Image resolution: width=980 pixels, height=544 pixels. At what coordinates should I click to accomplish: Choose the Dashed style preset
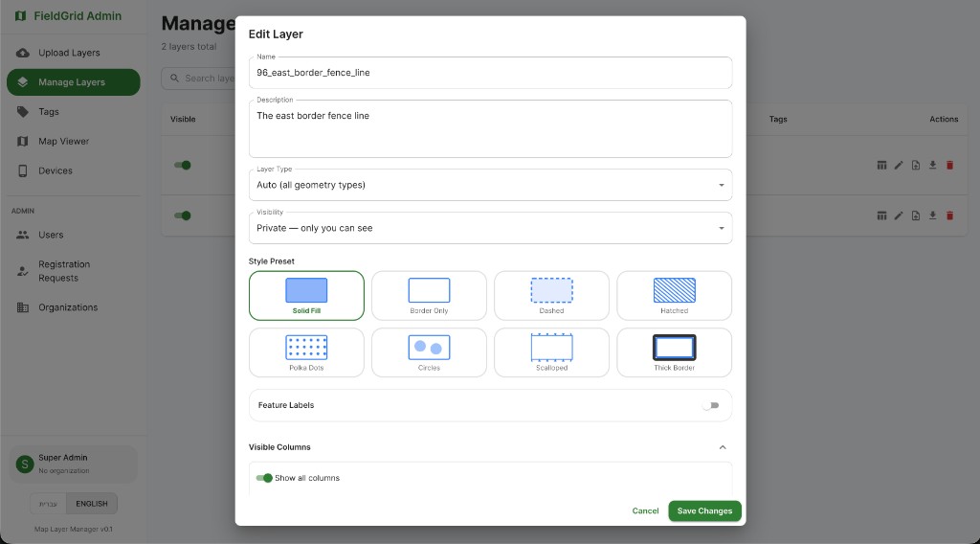(551, 296)
